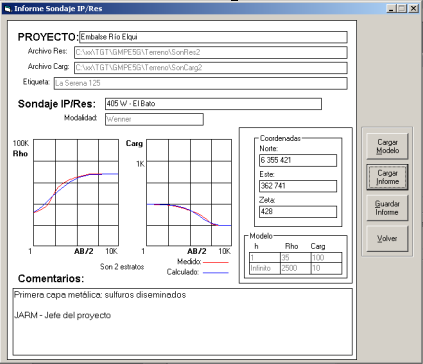Image resolution: width=423 pixels, height=364 pixels.
Task: Select model cell Carg value 100
Action: (x=326, y=258)
